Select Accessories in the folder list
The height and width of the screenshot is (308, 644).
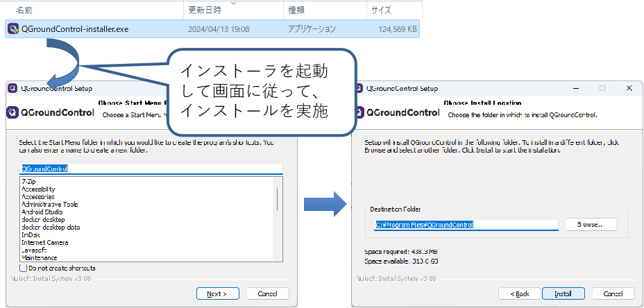coord(37,197)
